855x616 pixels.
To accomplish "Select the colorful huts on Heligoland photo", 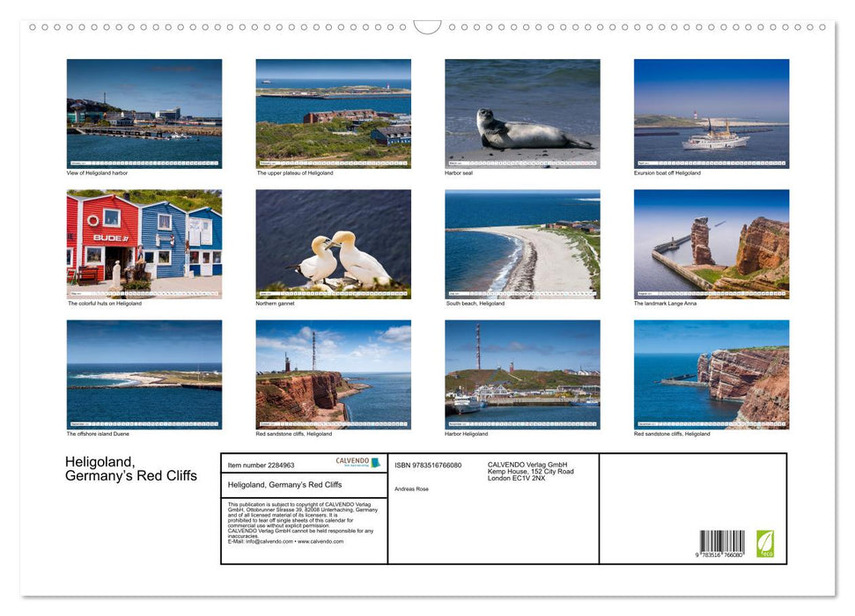I will (144, 244).
